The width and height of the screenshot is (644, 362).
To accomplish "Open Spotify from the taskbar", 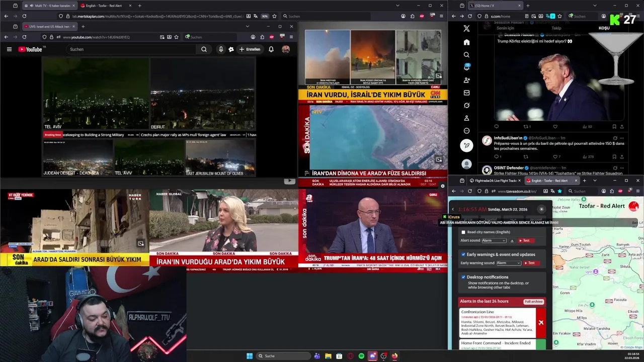I will pyautogui.click(x=361, y=356).
